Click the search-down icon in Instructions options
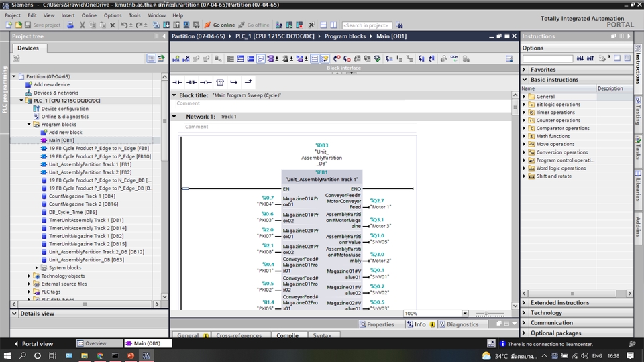The width and height of the screenshot is (644, 362). point(580,59)
